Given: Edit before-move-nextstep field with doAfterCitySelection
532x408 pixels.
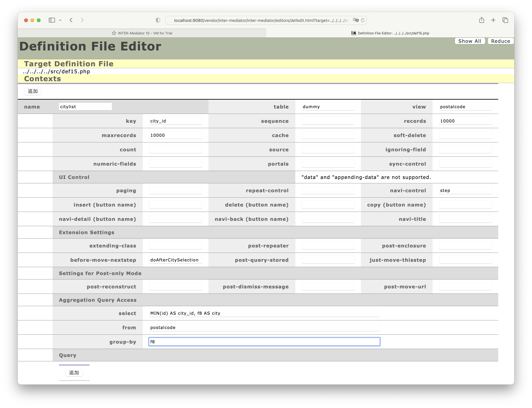Looking at the screenshot, I should click(175, 260).
